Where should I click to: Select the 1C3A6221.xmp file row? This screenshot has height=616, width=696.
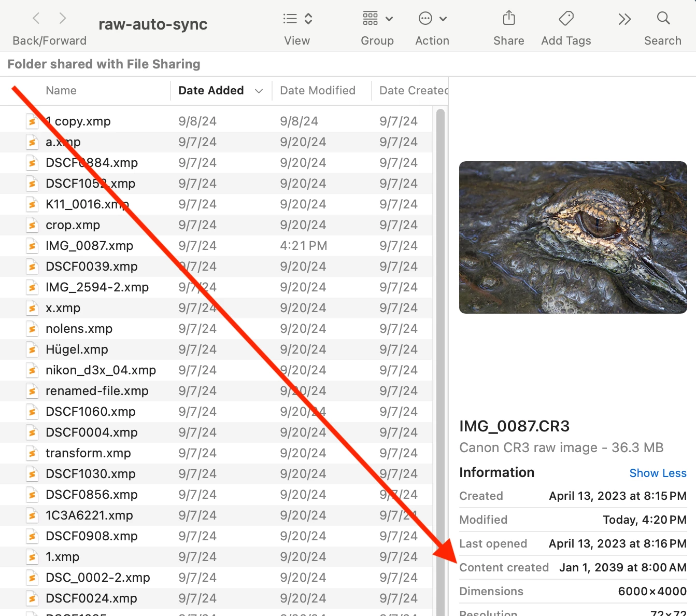point(216,515)
